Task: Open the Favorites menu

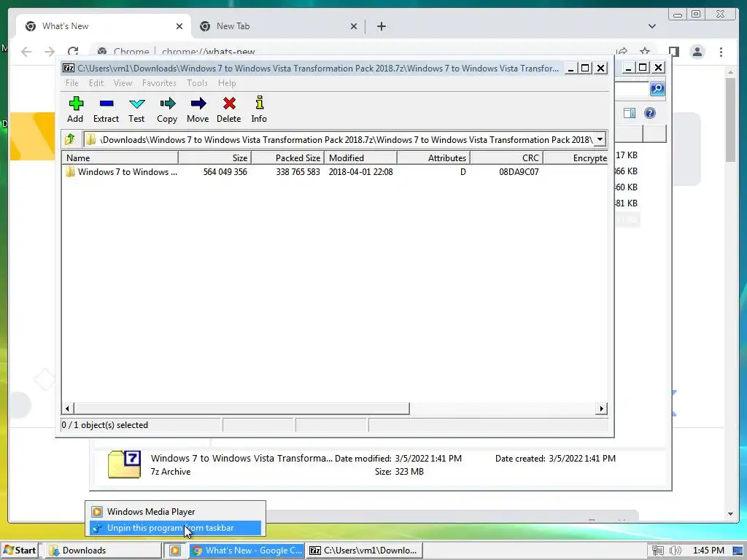Action: coord(159,83)
